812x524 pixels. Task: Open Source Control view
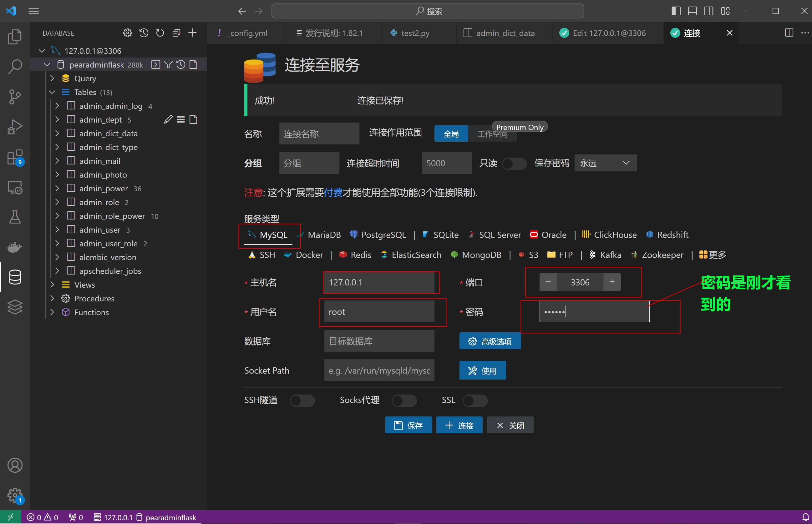15,97
